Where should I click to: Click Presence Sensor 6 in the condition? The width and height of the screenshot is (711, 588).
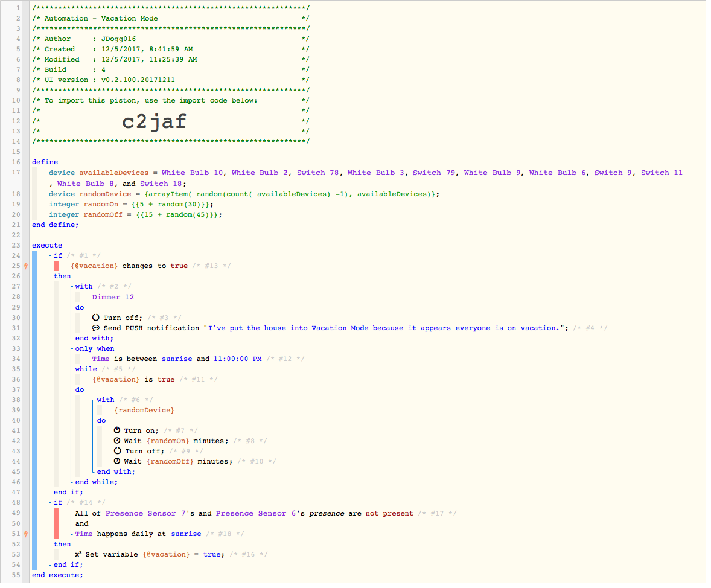256,514
